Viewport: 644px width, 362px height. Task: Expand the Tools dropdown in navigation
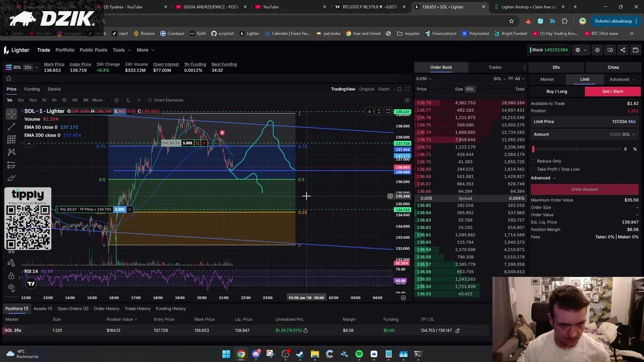click(121, 50)
